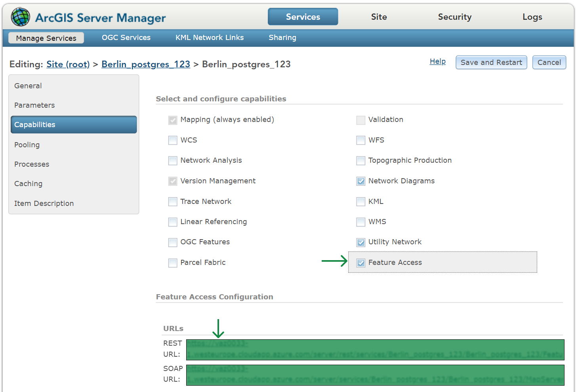Screen dimensions: 576x392
Task: Open KML Network Links
Action: click(210, 38)
